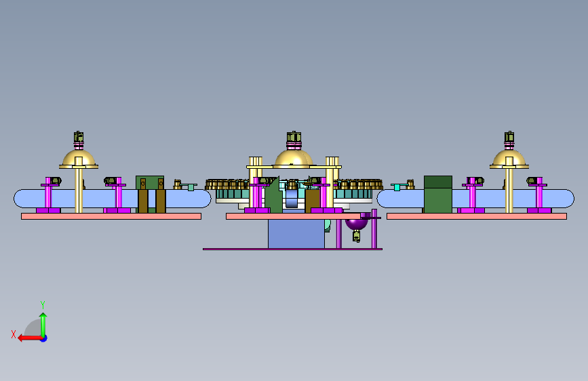The height and width of the screenshot is (381, 588).
Task: Select the purple hemisphere below the center plate
Action: point(356,224)
